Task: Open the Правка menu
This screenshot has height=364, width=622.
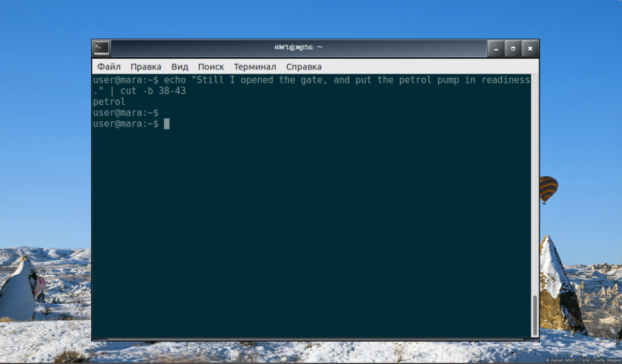Action: click(146, 66)
